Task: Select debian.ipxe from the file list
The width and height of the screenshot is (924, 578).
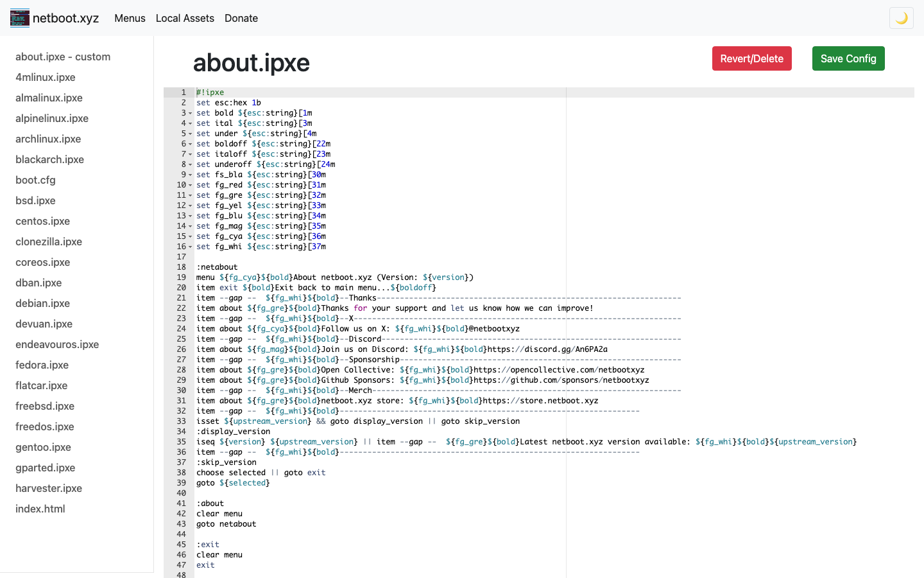Action: [x=42, y=303]
